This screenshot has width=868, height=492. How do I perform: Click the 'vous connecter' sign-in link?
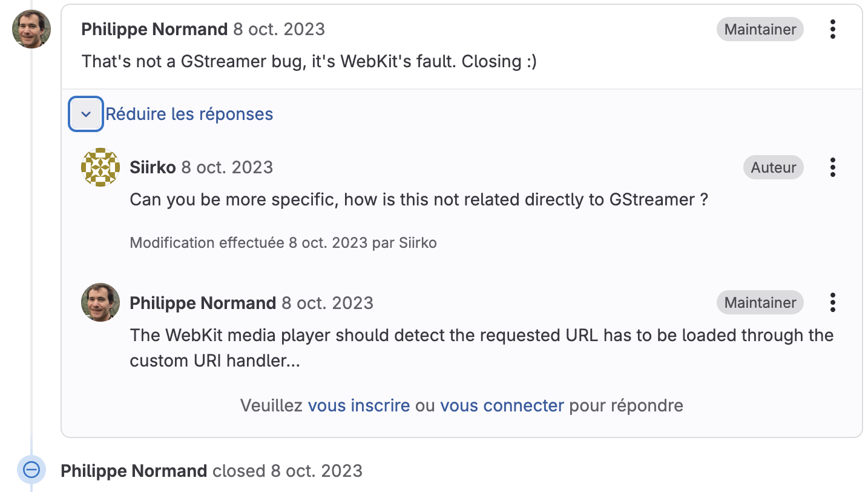(x=502, y=405)
